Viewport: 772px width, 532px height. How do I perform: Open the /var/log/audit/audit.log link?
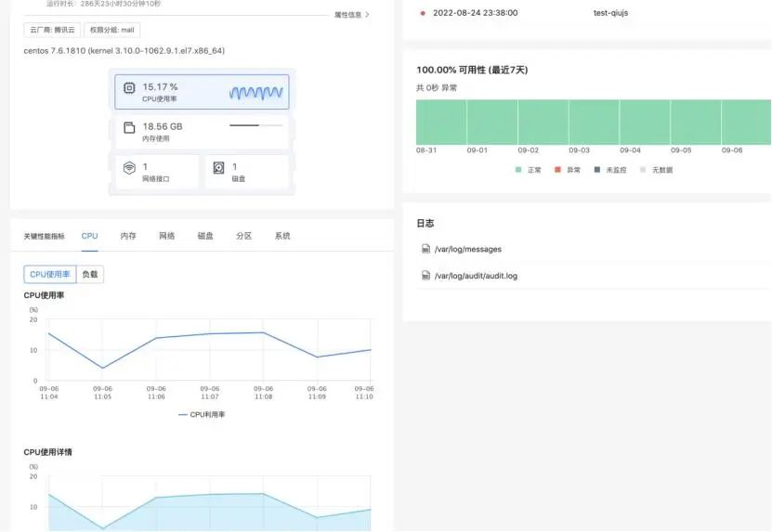click(x=476, y=276)
